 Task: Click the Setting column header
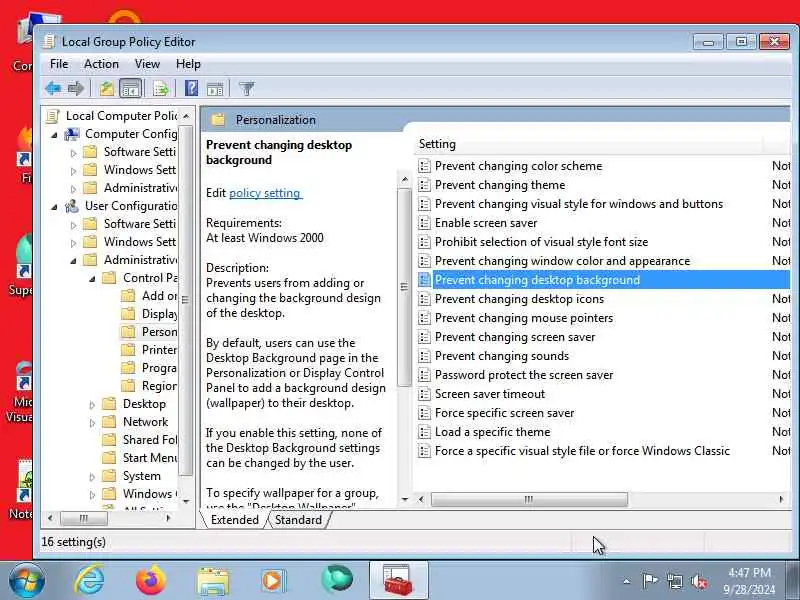pos(589,144)
